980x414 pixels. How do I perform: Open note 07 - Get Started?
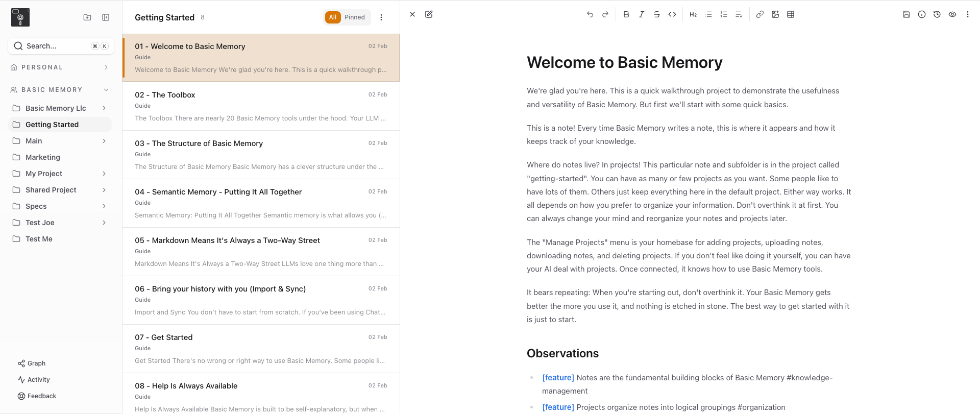(x=261, y=349)
